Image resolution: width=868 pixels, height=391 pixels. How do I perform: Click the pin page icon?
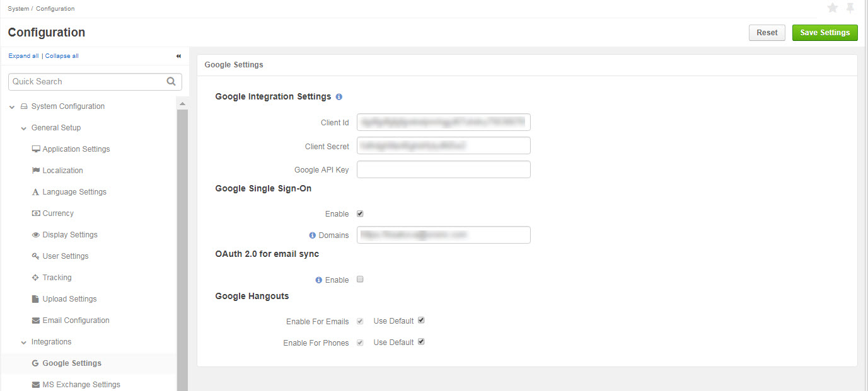[x=850, y=8]
